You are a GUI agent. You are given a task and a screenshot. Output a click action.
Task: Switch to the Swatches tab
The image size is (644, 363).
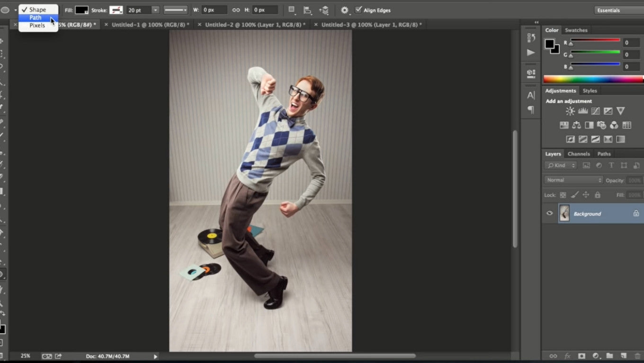click(x=576, y=30)
